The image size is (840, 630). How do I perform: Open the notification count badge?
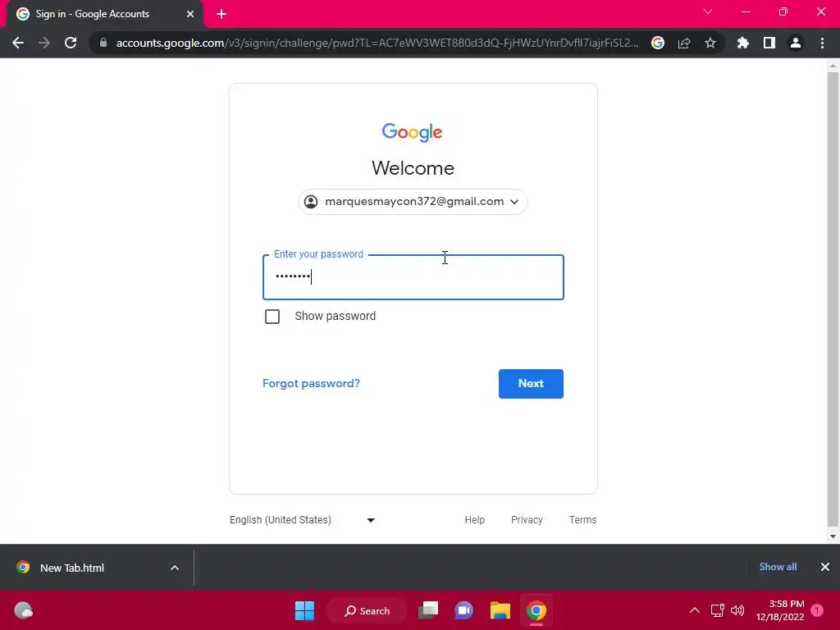pos(817,610)
